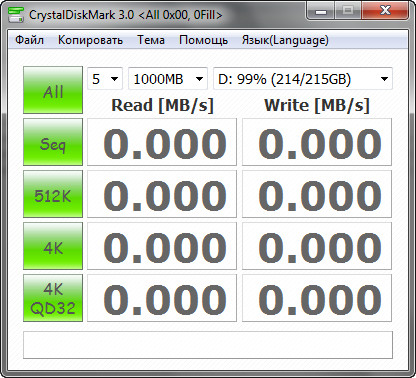
Task: Select the 512K Read result value
Action: click(162, 194)
